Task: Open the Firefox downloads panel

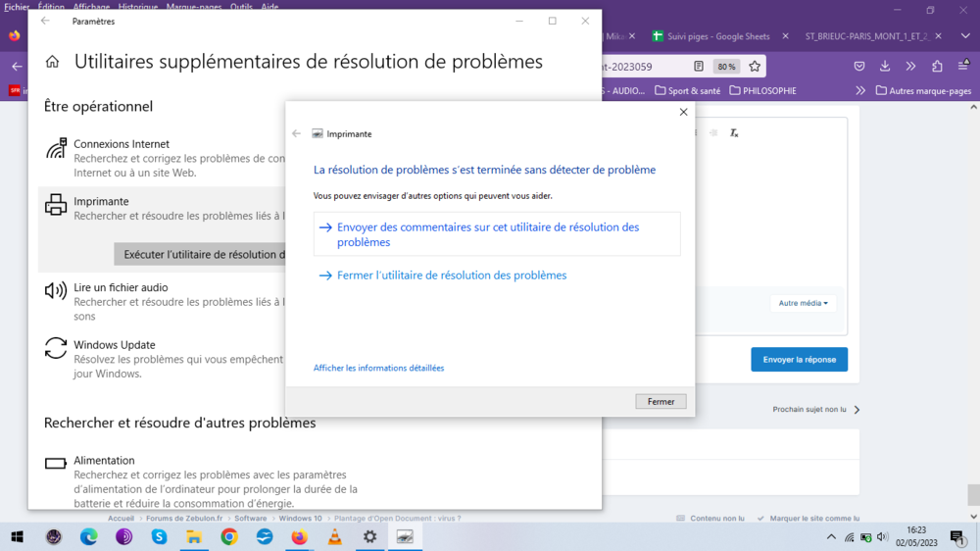Action: (885, 67)
